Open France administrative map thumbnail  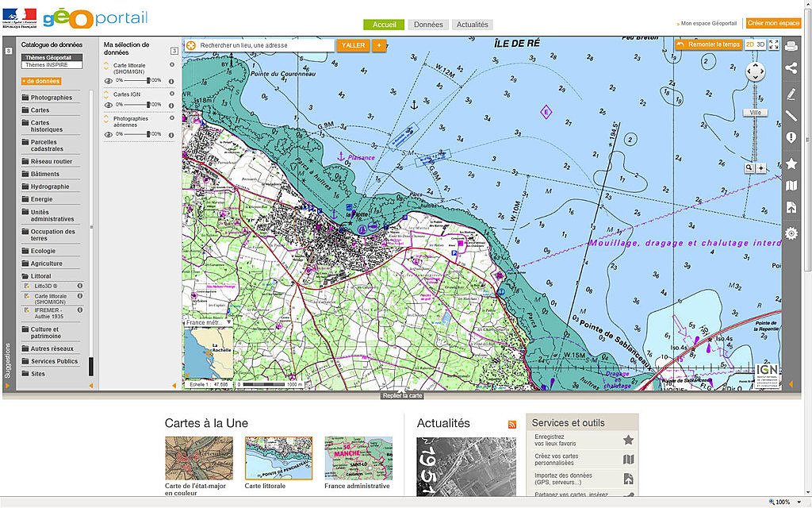[358, 458]
